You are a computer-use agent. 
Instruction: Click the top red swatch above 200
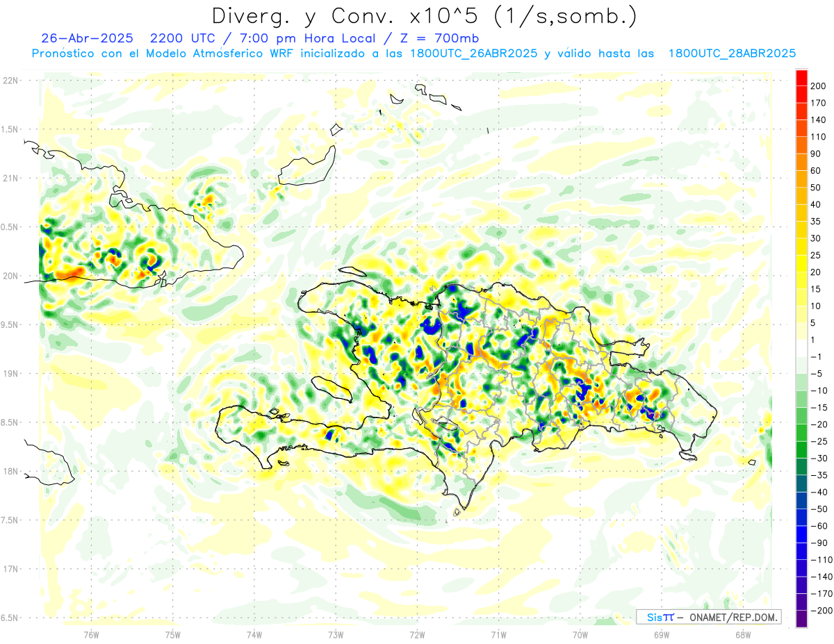click(801, 77)
